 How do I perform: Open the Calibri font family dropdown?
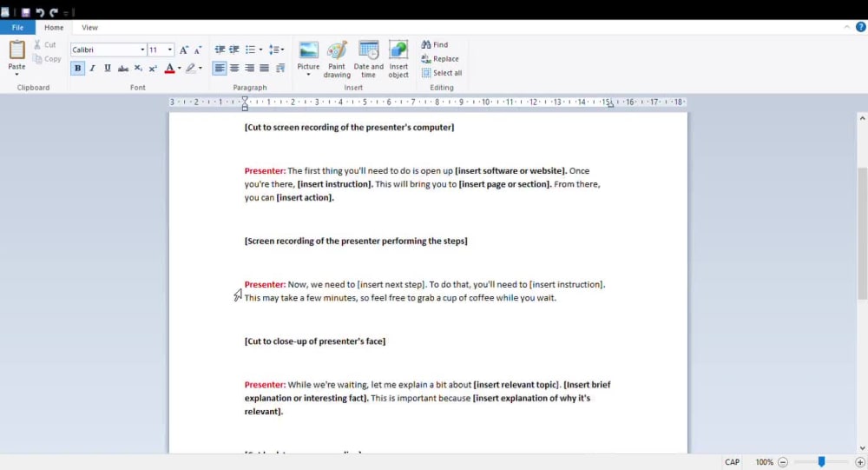point(142,50)
